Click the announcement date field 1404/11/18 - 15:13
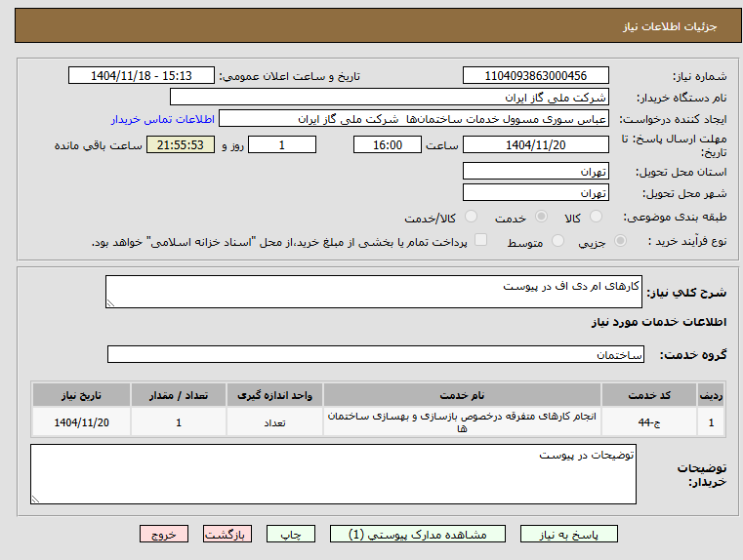The image size is (743, 560). 142,75
